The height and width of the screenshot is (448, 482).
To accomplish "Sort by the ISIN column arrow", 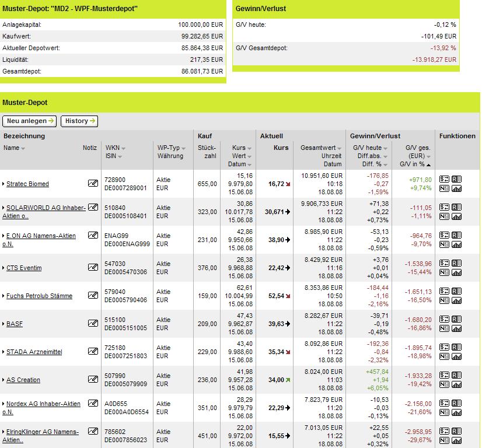I will pos(120,157).
